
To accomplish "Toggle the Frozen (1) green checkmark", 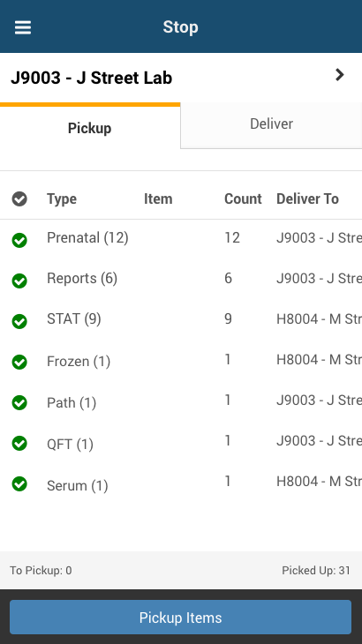I will coord(19,363).
